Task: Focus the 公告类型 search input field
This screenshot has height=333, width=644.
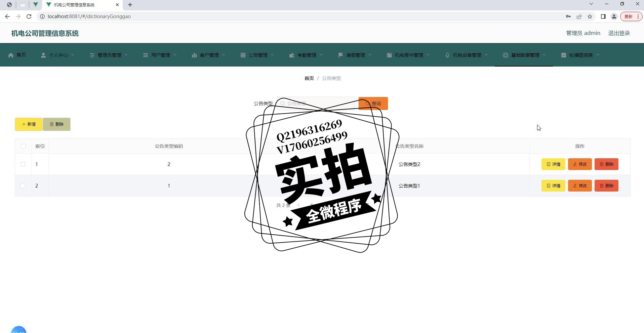Action: coord(316,103)
